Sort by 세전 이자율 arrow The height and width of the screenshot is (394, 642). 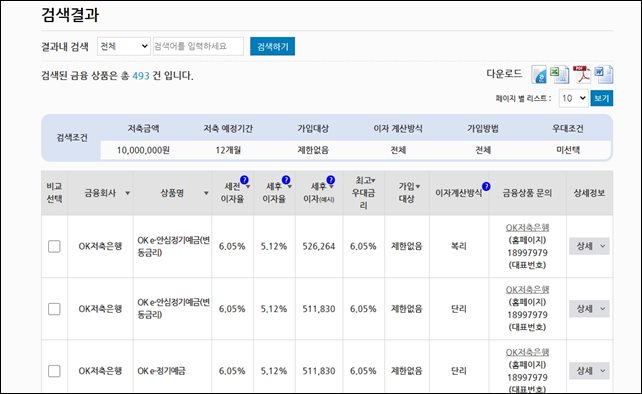248,187
